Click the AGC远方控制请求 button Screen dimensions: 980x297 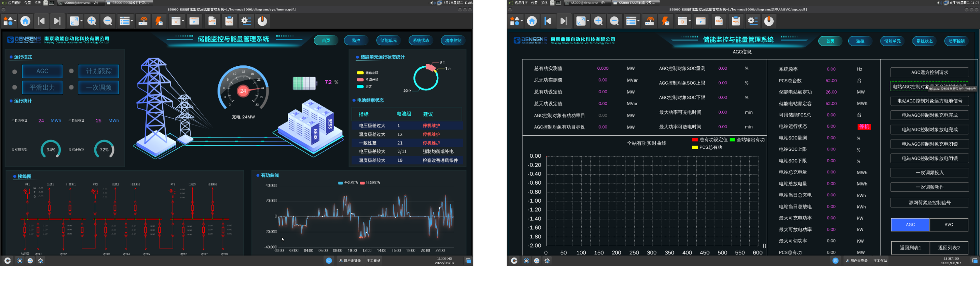pyautogui.click(x=929, y=72)
